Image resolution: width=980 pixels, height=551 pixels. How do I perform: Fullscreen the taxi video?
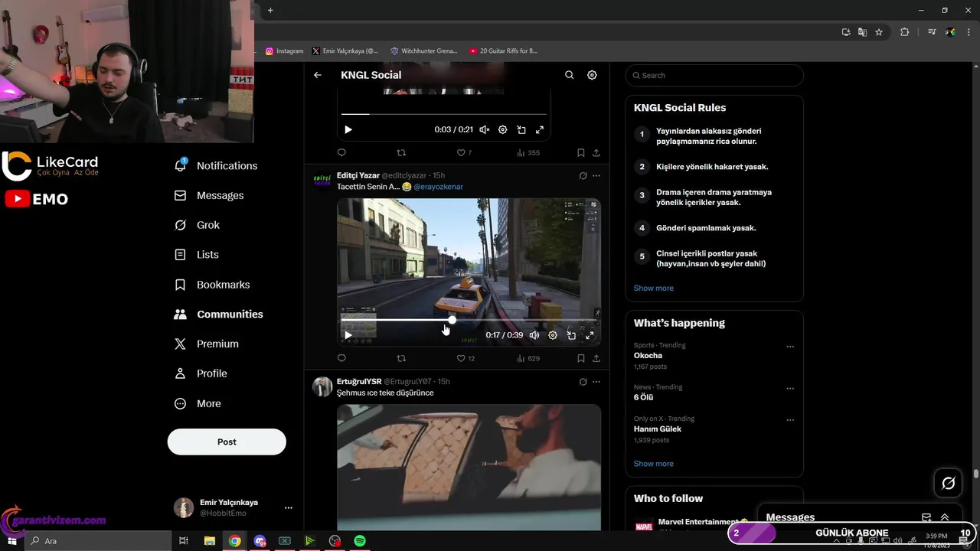coord(590,335)
